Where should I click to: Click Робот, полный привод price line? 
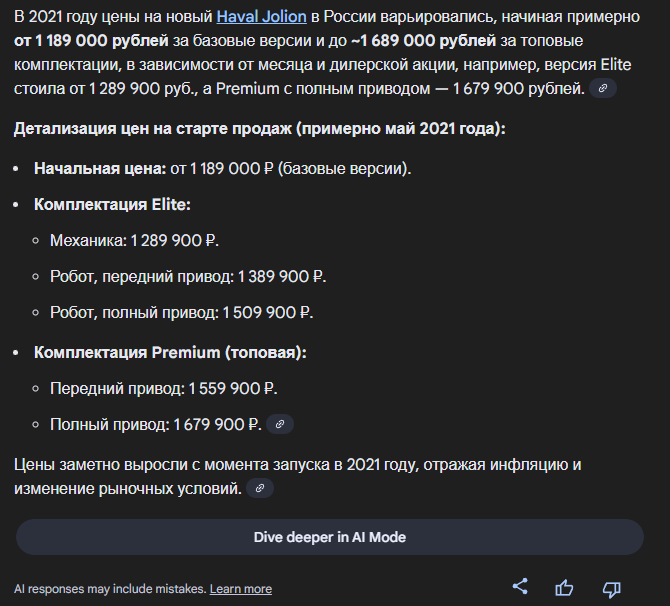coord(182,312)
